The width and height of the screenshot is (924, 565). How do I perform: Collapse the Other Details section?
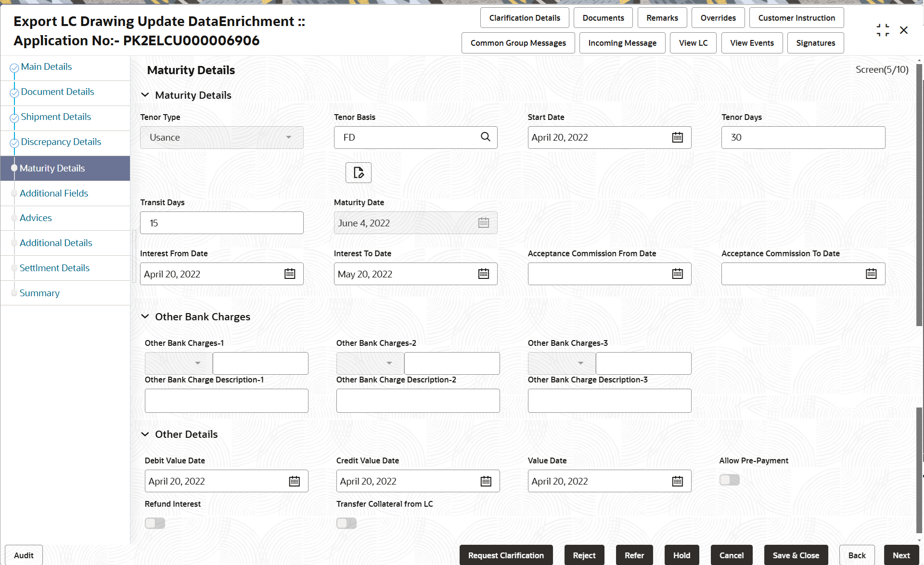pyautogui.click(x=145, y=434)
